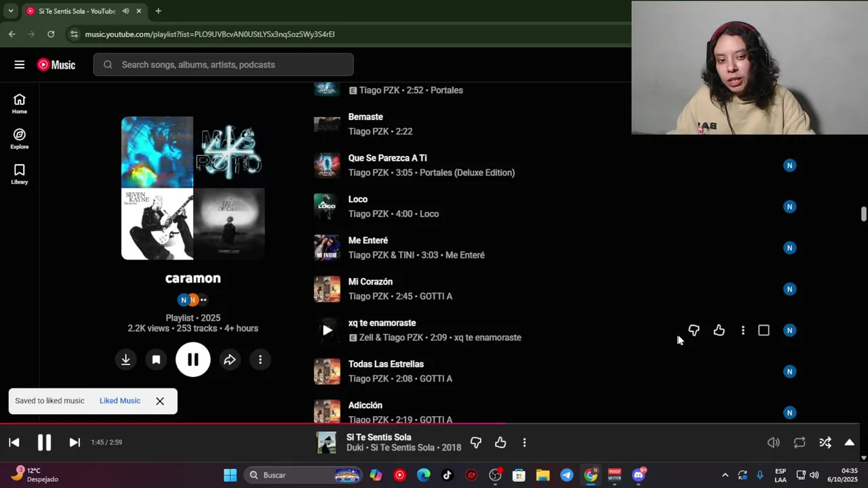
Task: Open new browser tab
Action: click(158, 11)
